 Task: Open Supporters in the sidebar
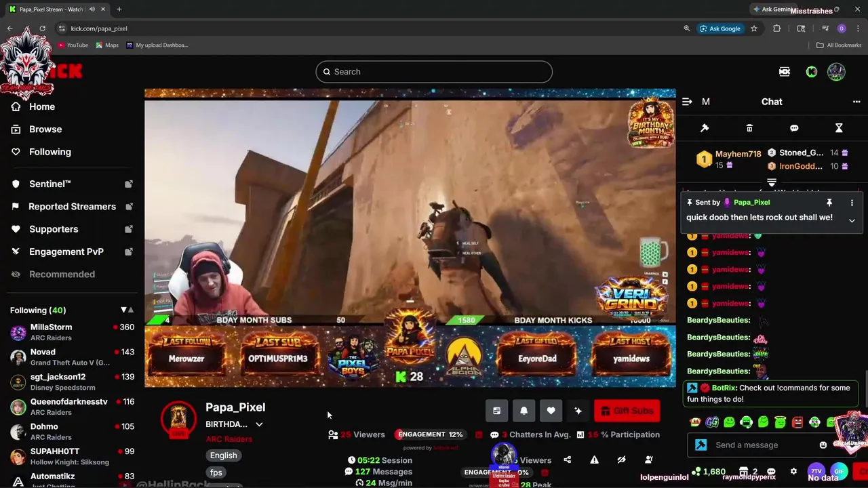coord(71,229)
